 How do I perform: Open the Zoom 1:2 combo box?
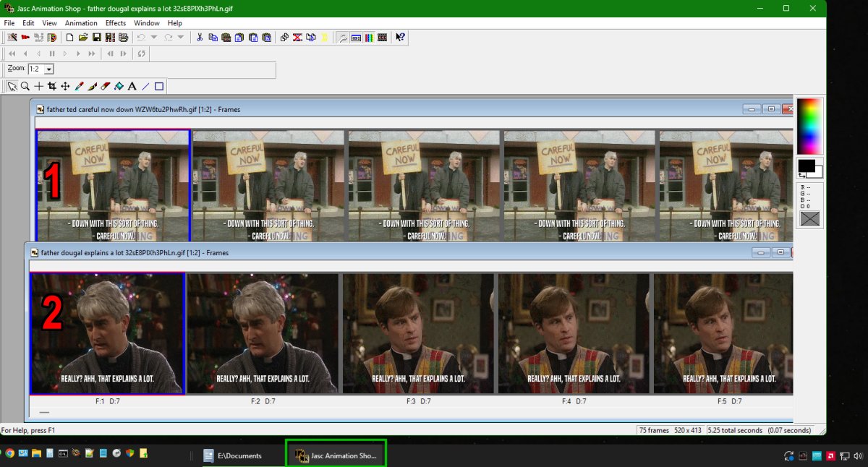pos(41,69)
